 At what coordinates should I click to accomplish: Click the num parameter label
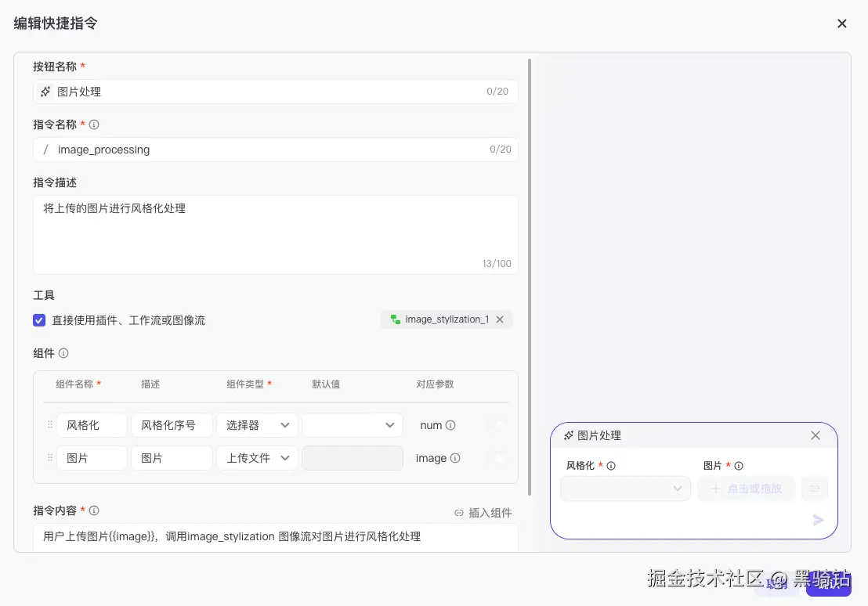(x=431, y=425)
